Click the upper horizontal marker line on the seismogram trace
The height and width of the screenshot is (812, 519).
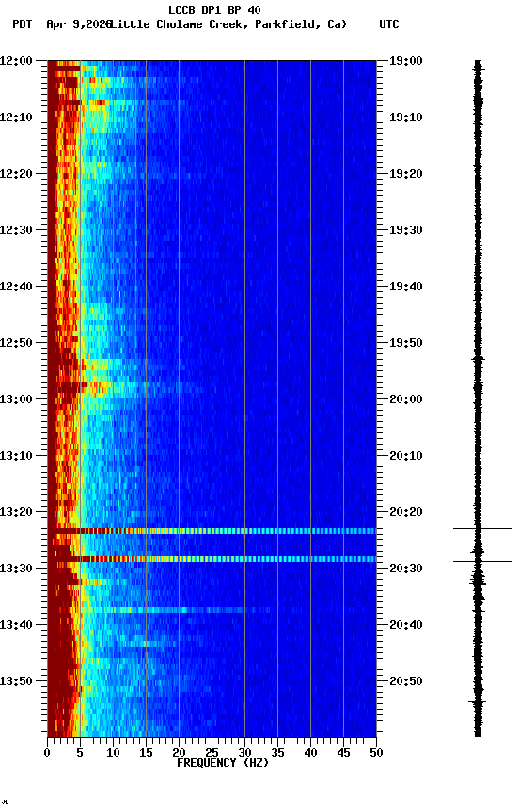point(482,529)
